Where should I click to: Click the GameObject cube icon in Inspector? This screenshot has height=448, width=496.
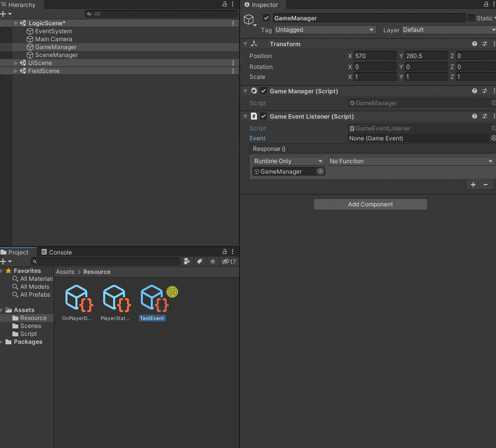(249, 19)
